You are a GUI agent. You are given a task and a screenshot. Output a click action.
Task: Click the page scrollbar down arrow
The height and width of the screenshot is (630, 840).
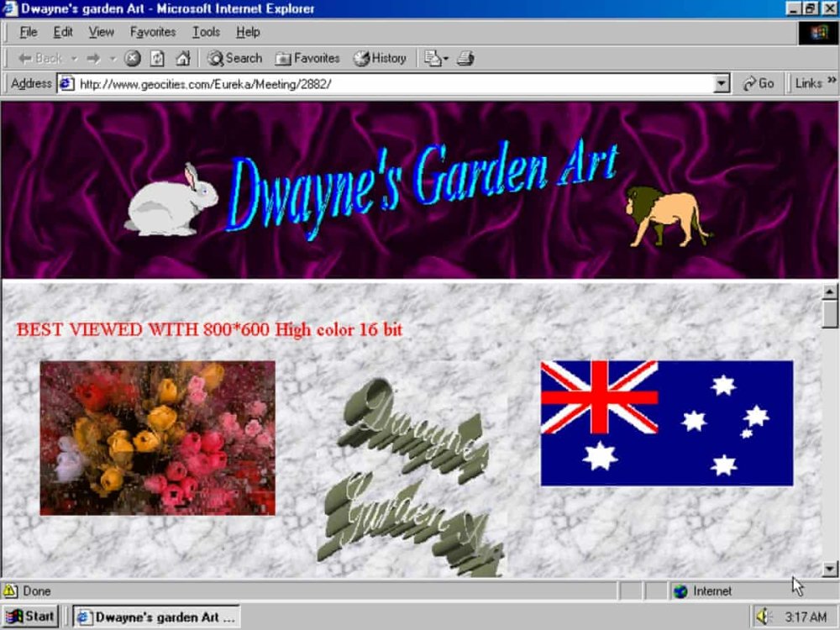coord(829,569)
